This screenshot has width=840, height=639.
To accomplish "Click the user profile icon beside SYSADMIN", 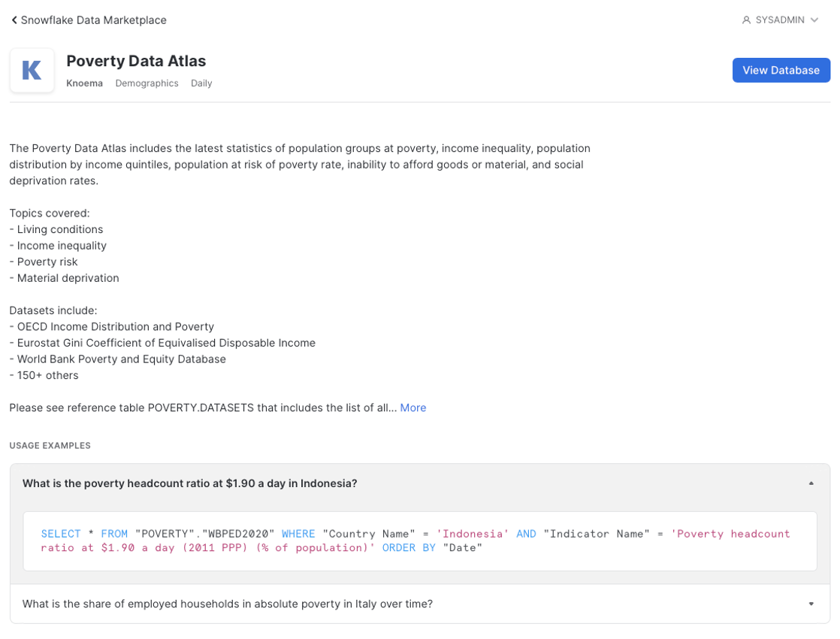I will pyautogui.click(x=746, y=20).
